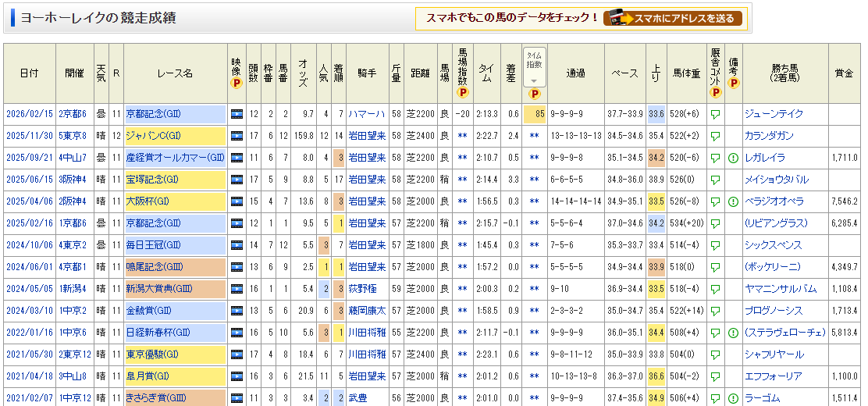The width and height of the screenshot is (868, 406).
Task: Play video for 大阪杯 race
Action: pyautogui.click(x=237, y=201)
